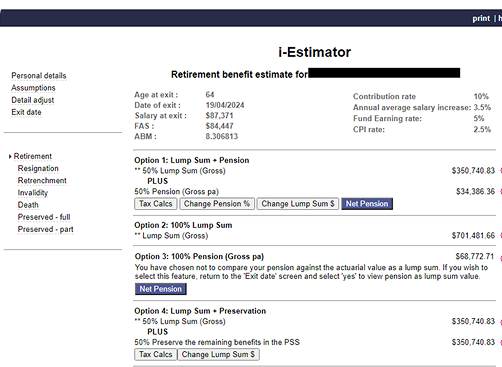Click Option 2: 100% Lump Sum heading
The width and height of the screenshot is (502, 367).
183,225
